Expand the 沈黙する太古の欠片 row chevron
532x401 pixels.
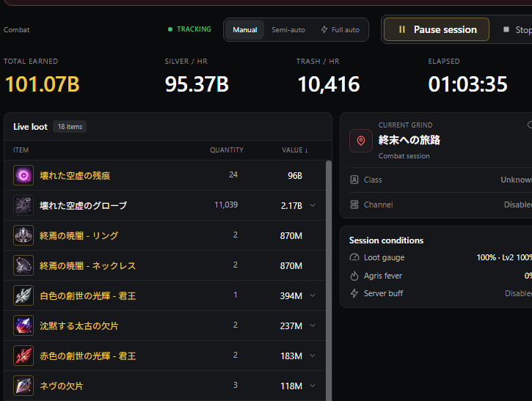(x=313, y=325)
